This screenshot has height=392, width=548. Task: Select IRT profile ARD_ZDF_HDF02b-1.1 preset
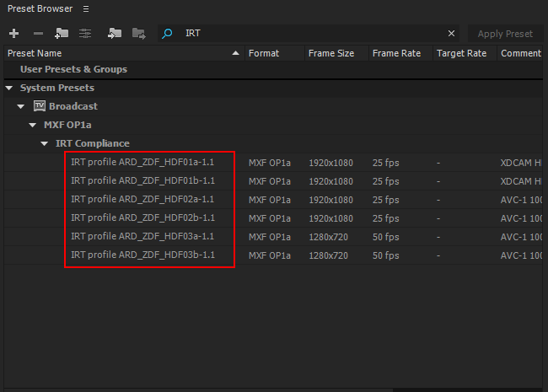pos(142,217)
